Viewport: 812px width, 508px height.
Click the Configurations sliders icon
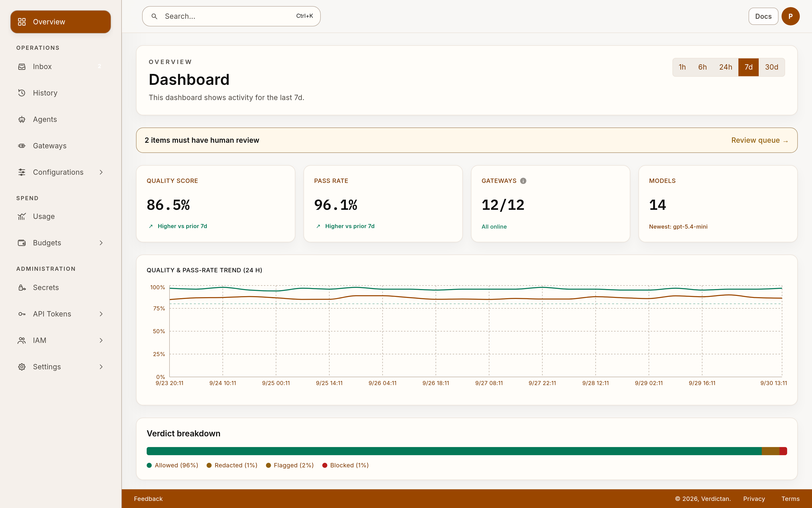tap(22, 172)
